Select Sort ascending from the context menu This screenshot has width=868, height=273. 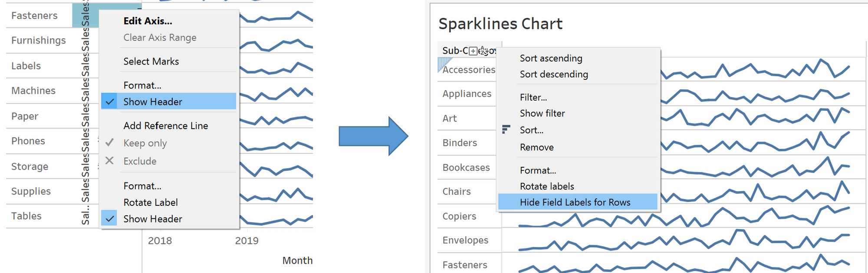coord(551,58)
